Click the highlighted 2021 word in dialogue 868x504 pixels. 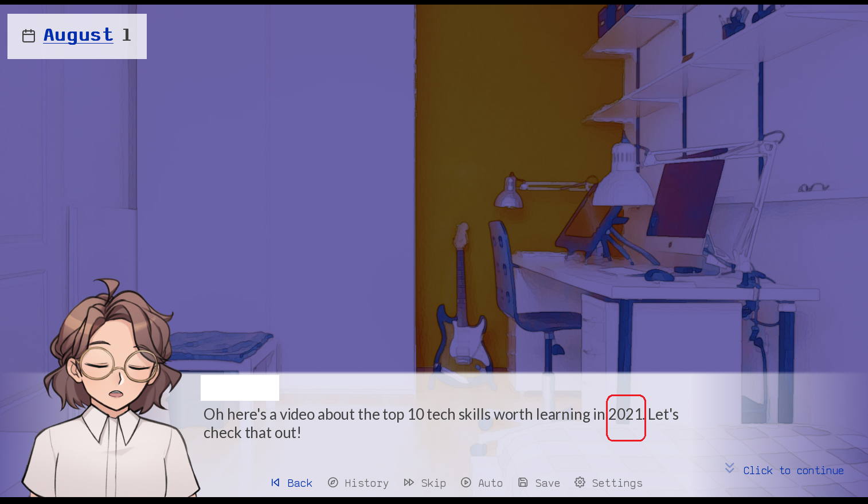click(626, 415)
